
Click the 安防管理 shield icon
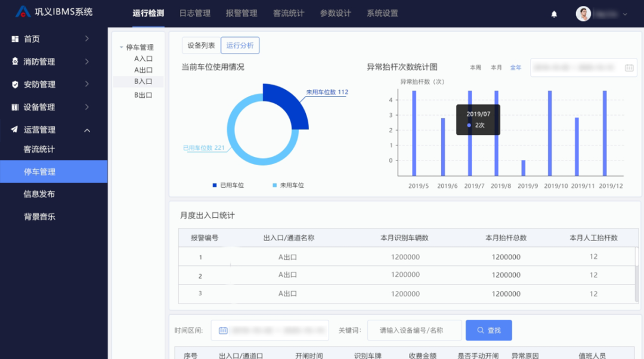[x=15, y=84]
